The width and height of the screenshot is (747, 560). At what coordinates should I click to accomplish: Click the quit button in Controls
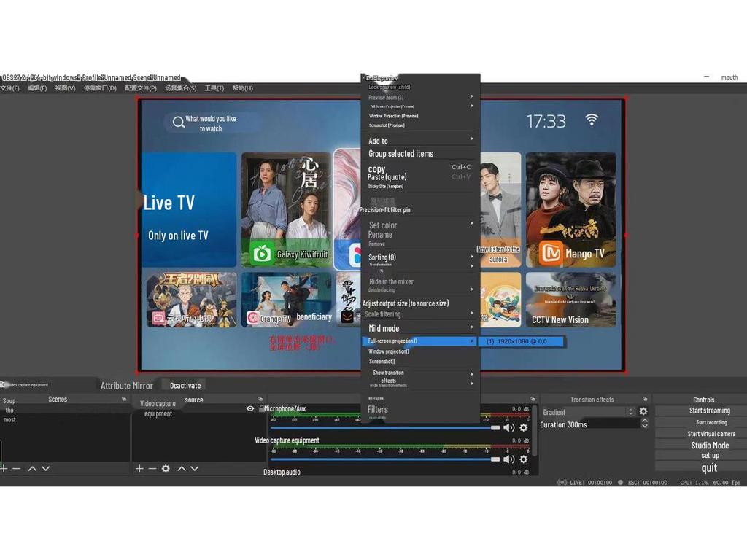pyautogui.click(x=709, y=468)
